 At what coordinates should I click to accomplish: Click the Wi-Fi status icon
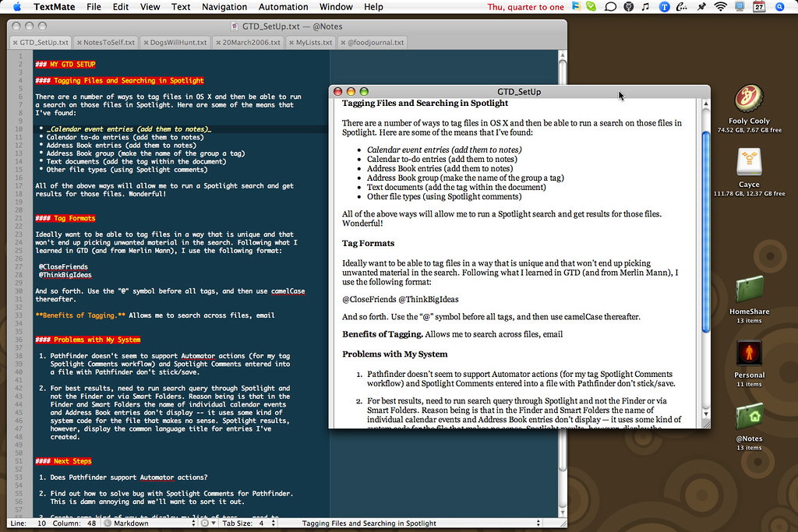tap(719, 7)
